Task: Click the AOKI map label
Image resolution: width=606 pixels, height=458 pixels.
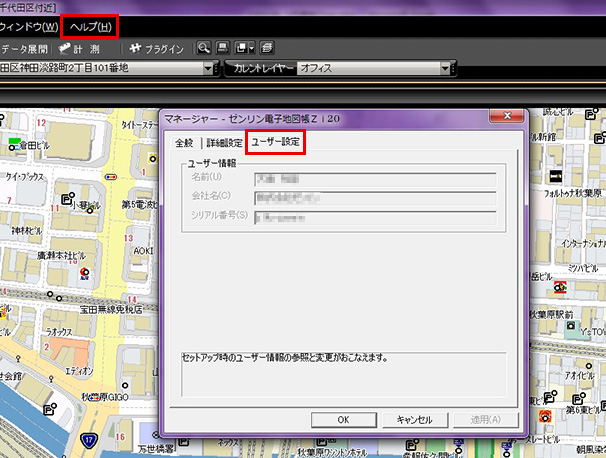Action: 143,251
